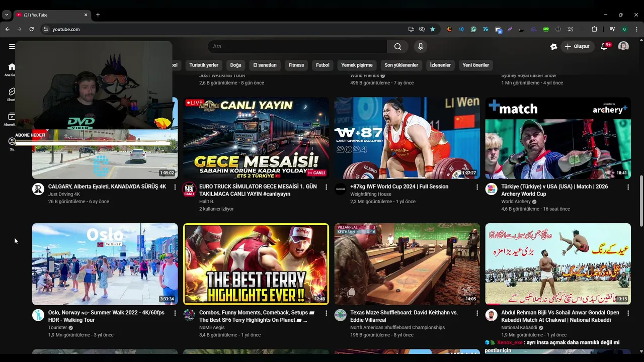
Task: Click the green NOX extension icon
Action: click(546, 29)
